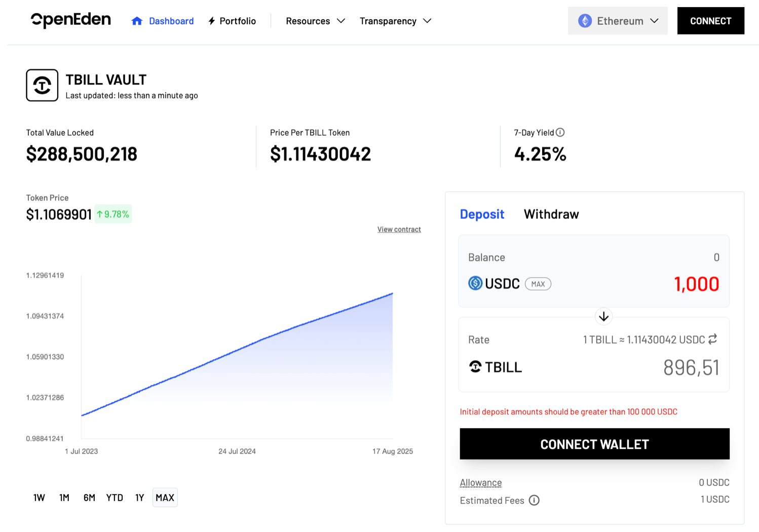Open the View contract link
The image size is (759, 532).
tap(399, 230)
